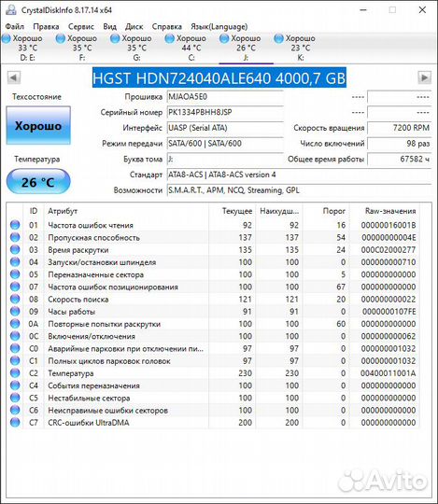Click status icon for attribute C5
438x504 pixels.
pyautogui.click(x=15, y=398)
